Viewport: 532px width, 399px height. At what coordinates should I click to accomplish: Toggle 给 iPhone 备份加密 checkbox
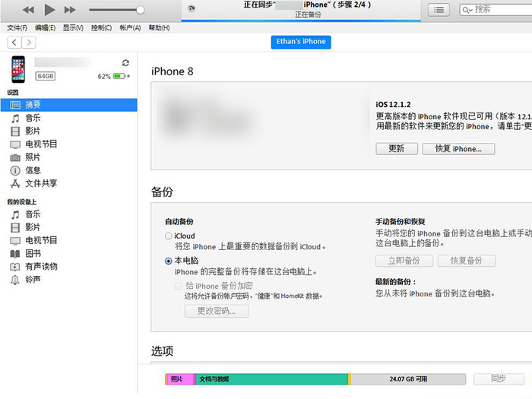click(x=179, y=286)
